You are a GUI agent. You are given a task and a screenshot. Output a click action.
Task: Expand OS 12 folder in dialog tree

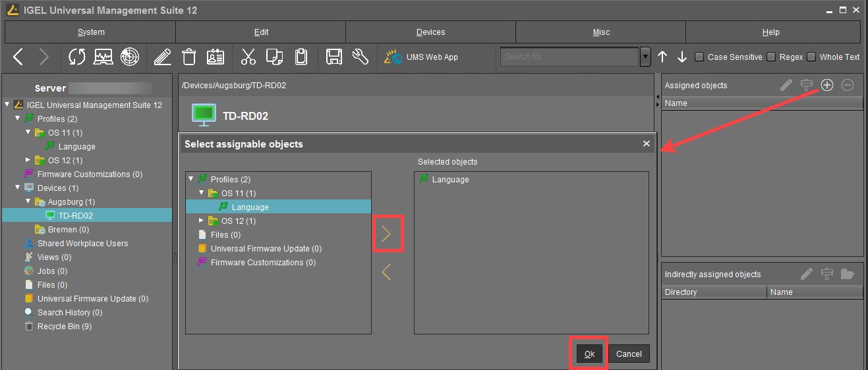pos(202,221)
